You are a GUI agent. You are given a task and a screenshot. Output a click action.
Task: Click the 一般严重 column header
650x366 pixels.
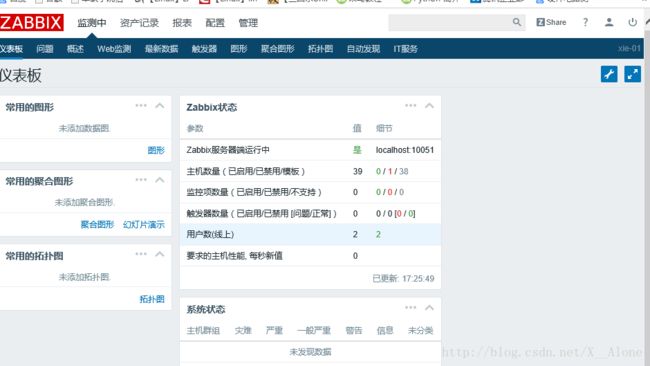(x=314, y=330)
